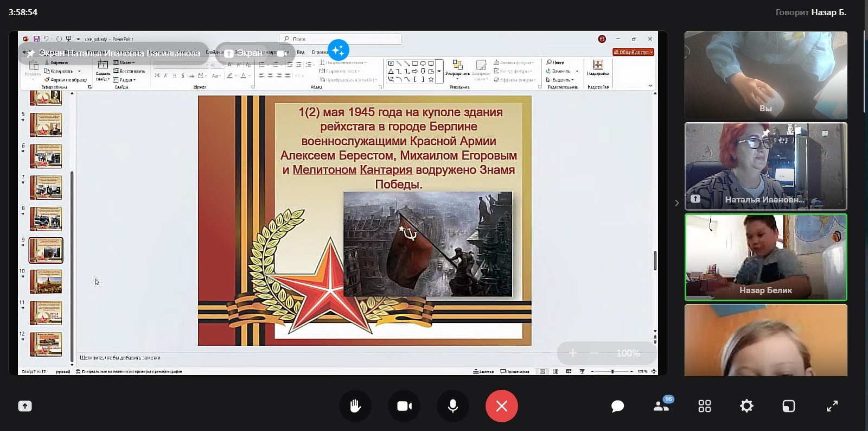The height and width of the screenshot is (431, 868).
Task: Click "Надстройки" add-ins icon
Action: coord(598,68)
